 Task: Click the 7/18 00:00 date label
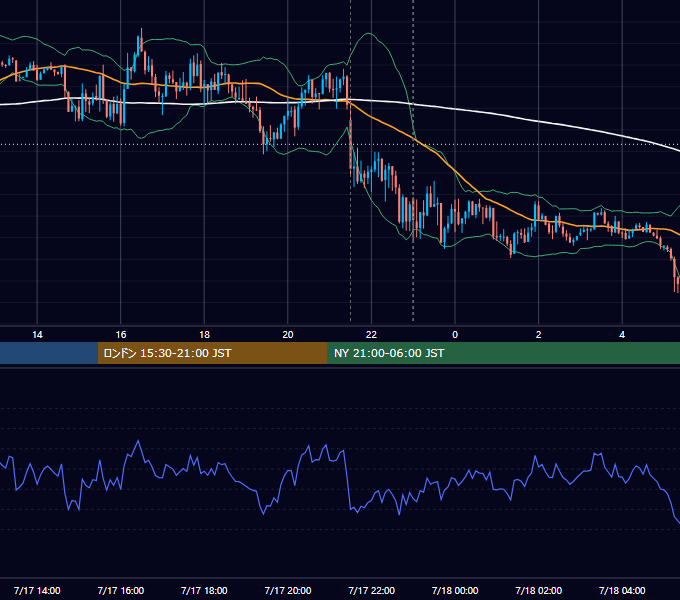455,590
